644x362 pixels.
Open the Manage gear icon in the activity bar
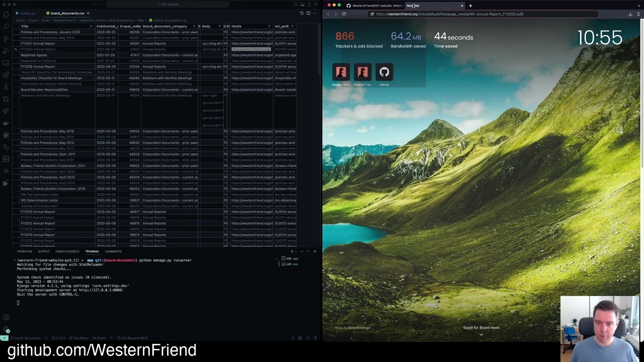[x=6, y=329]
